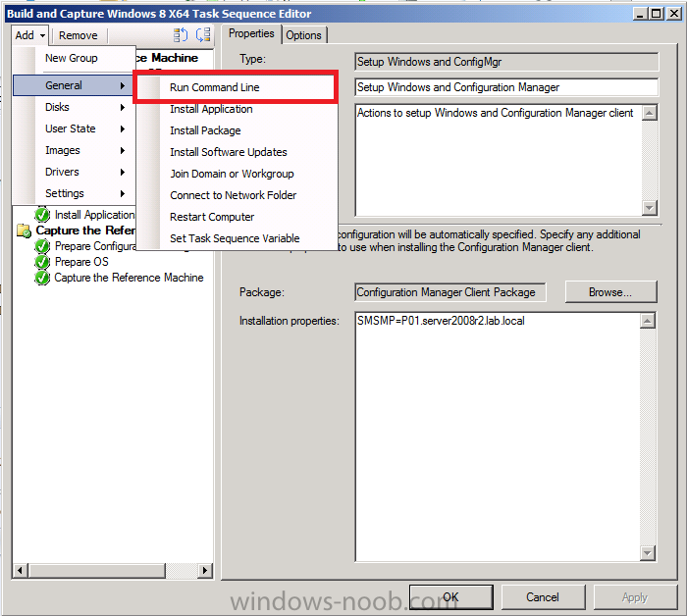Expand the General submenu

coord(74,85)
